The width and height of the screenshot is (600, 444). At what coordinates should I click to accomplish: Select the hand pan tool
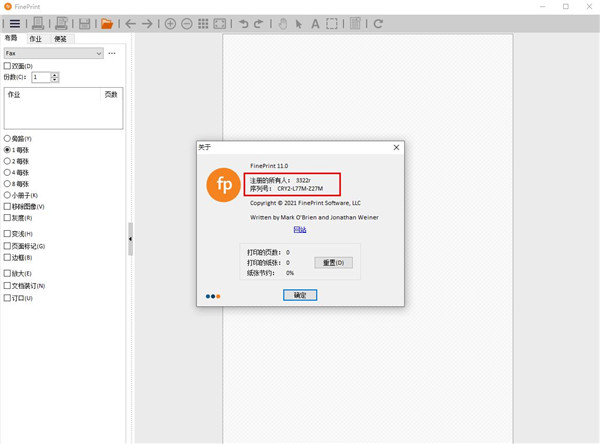pyautogui.click(x=283, y=24)
